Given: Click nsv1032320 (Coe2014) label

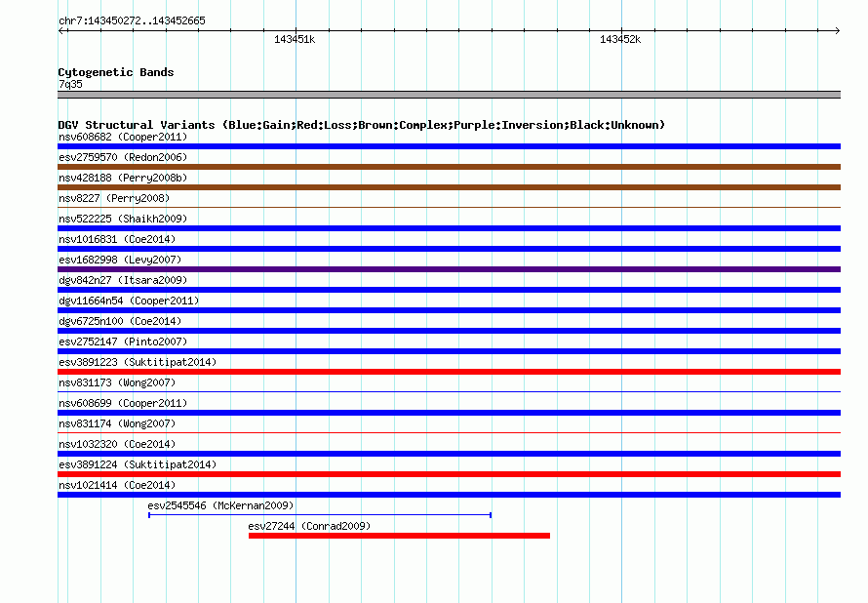Looking at the screenshot, I should (117, 444).
